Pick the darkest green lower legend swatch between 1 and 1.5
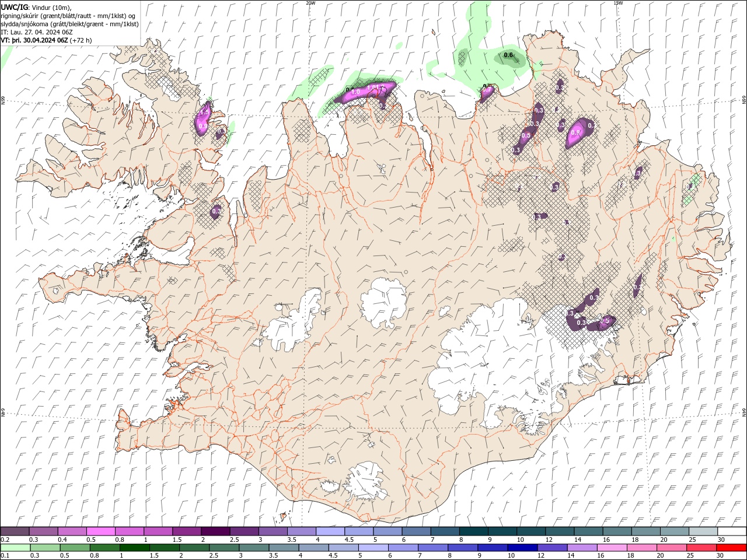Screen dimensions: 747x560 (135, 548)
